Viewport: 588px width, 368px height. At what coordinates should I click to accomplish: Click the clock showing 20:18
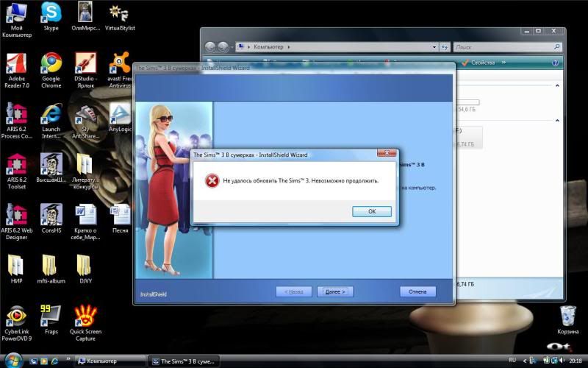(x=576, y=361)
